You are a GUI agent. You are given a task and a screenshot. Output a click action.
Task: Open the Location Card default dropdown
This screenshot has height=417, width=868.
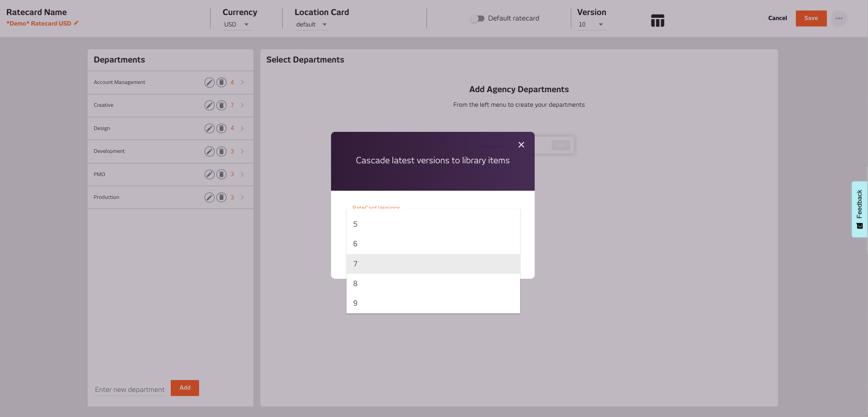311,25
